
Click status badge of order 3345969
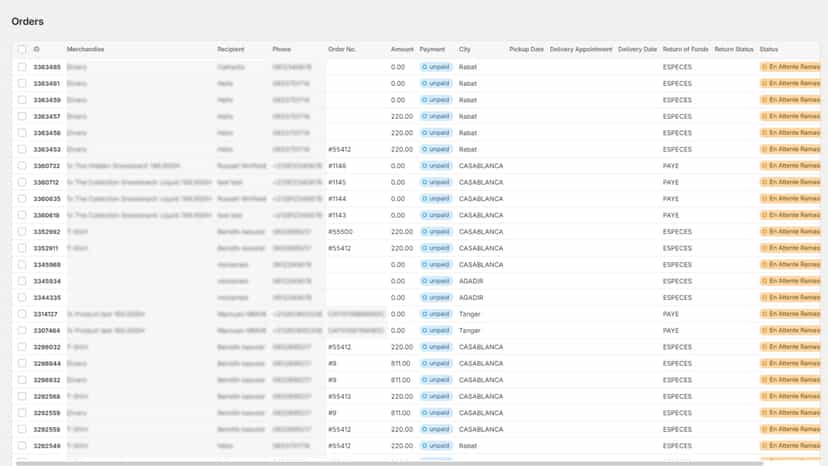point(791,265)
